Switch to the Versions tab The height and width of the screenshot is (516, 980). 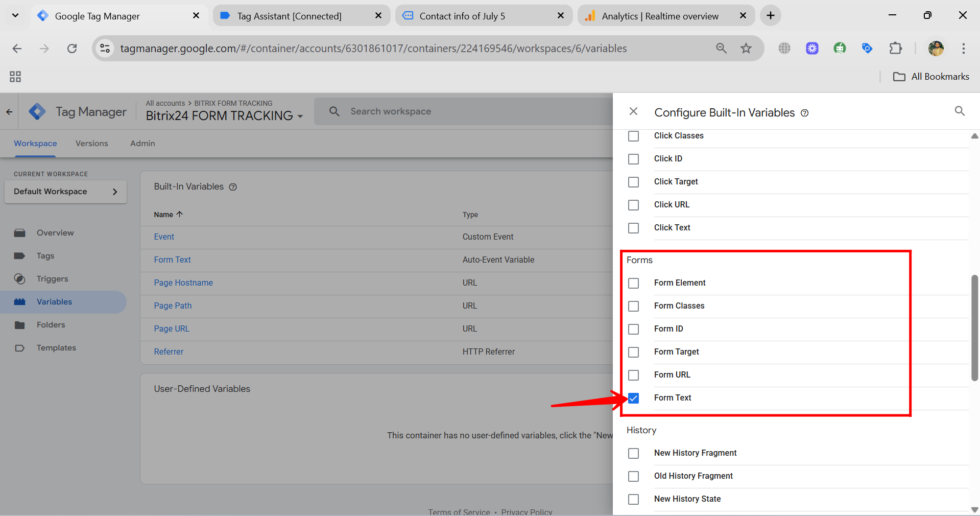click(92, 144)
